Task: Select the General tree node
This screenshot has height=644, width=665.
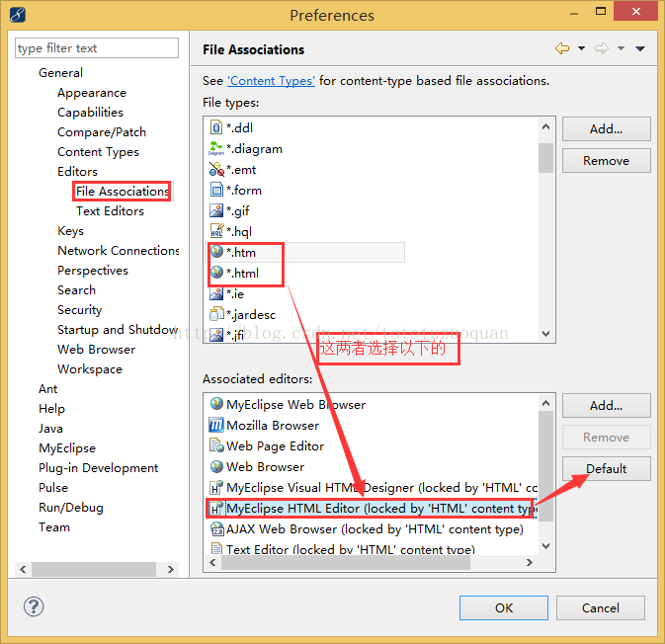Action: (60, 72)
